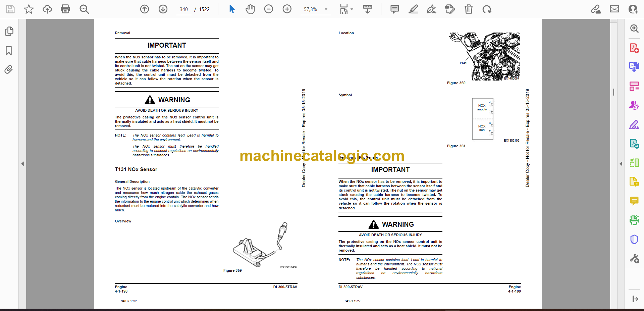The height and width of the screenshot is (311, 644).
Task: Activate the hand pan tool
Action: [250, 9]
